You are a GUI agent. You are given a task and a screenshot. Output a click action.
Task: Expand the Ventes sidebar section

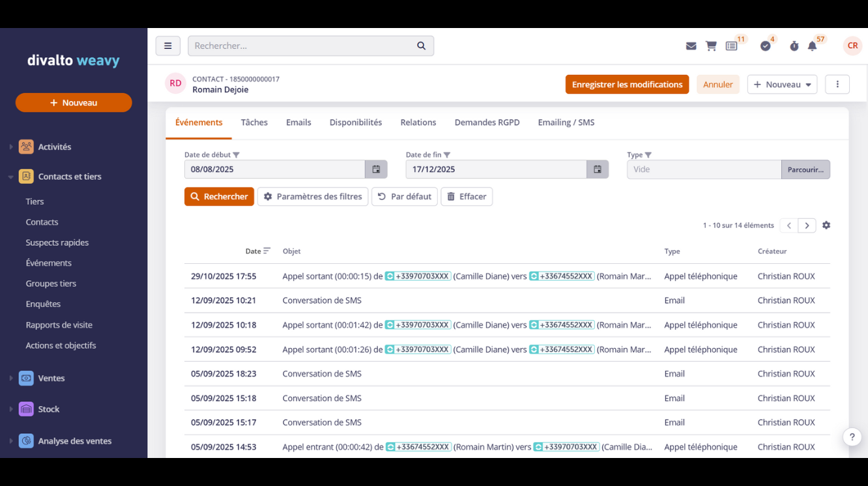point(11,378)
